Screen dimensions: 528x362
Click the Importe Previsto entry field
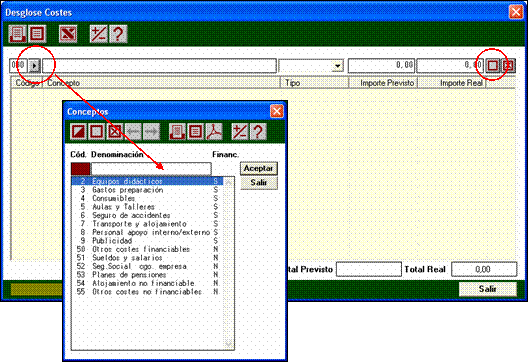tap(382, 65)
